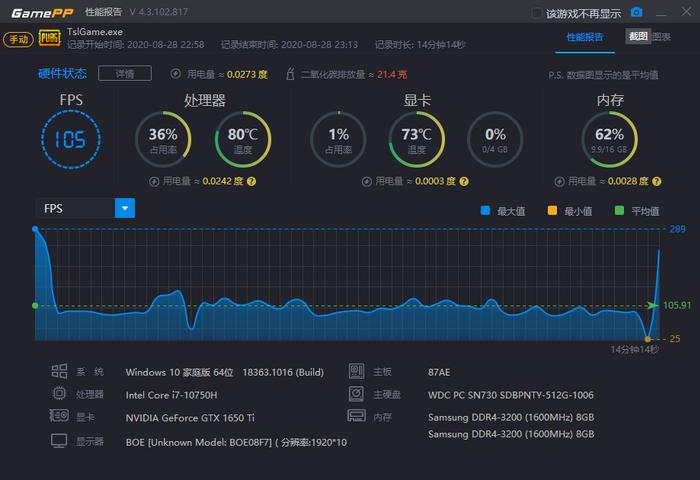Viewport: 700px width, 480px height.
Task: Click the GamePP logo
Action: pos(42,13)
